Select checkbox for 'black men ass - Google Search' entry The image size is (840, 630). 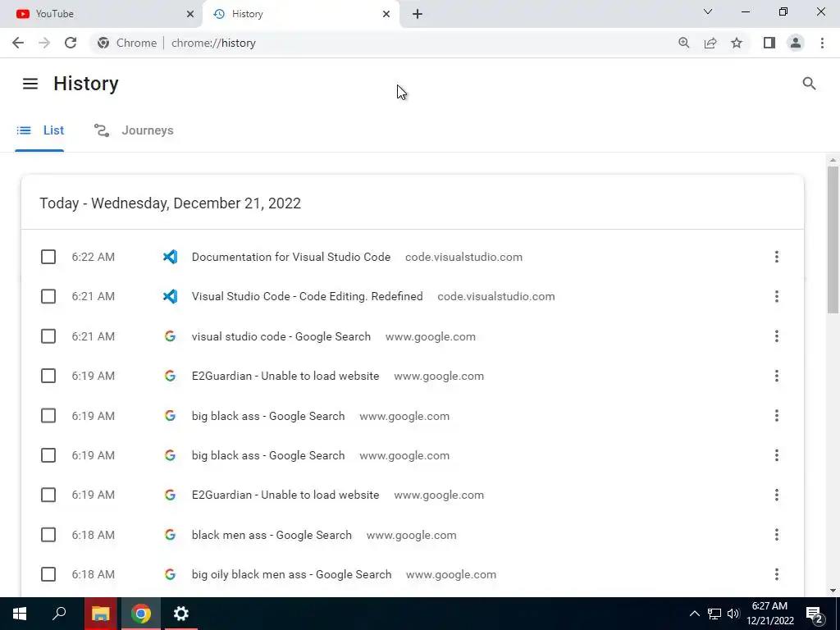pyautogui.click(x=48, y=535)
